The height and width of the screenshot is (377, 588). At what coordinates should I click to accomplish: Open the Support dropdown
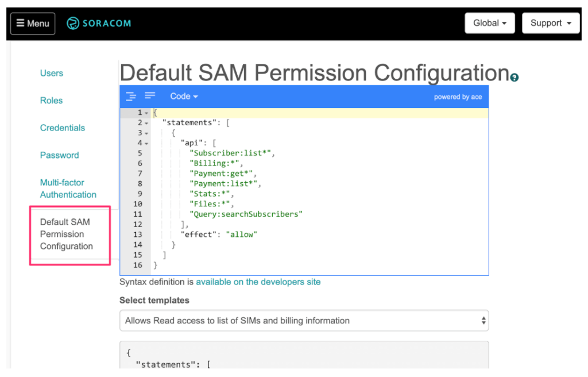(x=550, y=23)
